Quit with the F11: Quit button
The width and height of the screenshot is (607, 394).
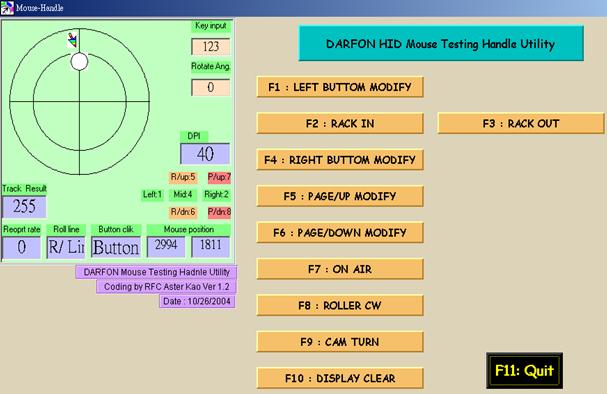point(525,371)
